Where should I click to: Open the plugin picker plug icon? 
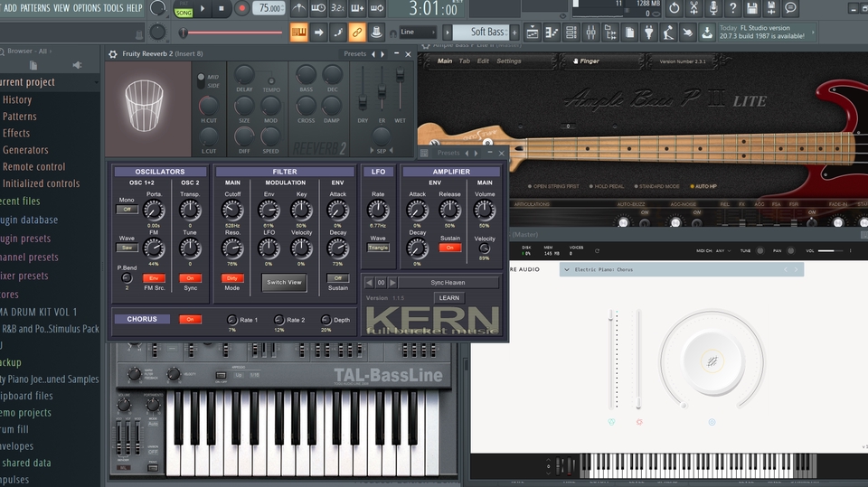pos(649,33)
